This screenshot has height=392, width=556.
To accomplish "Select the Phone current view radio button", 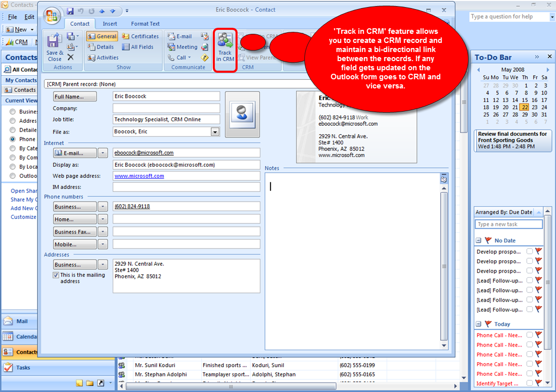I will tap(13, 139).
